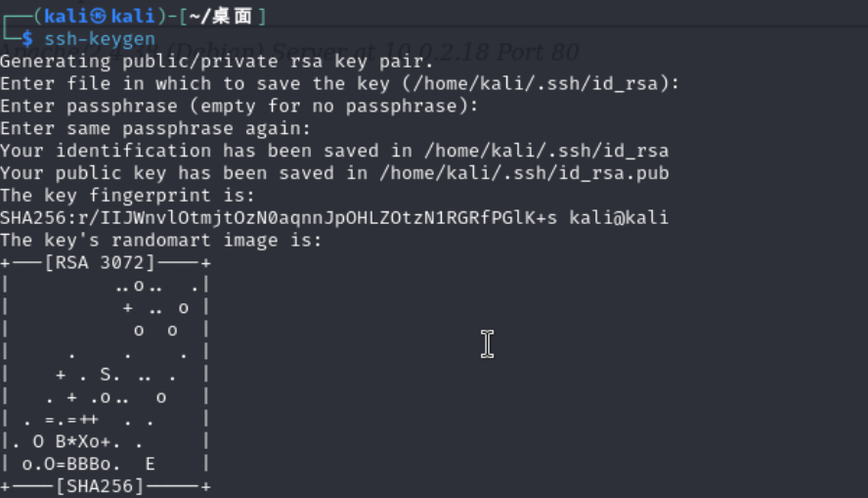Click "The key's randomart image is" line
This screenshot has width=868, height=498.
[x=160, y=241]
